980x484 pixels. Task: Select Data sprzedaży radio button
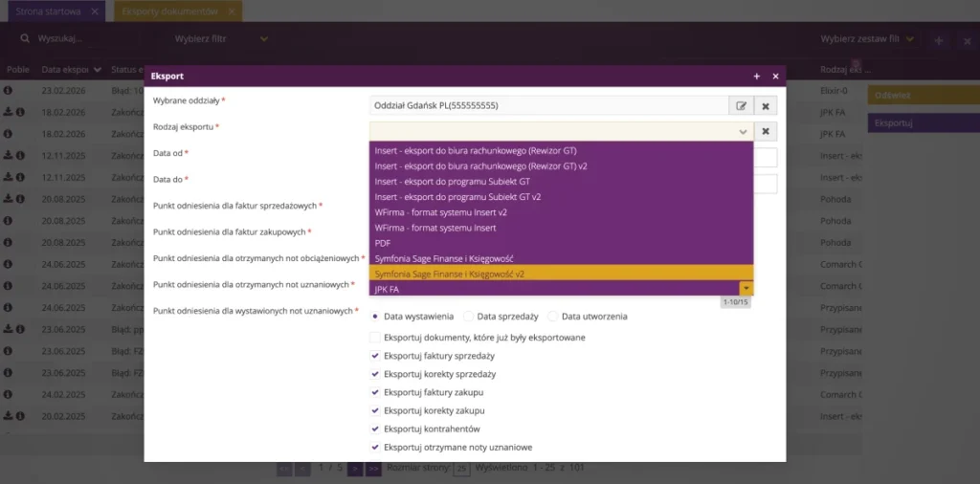468,317
